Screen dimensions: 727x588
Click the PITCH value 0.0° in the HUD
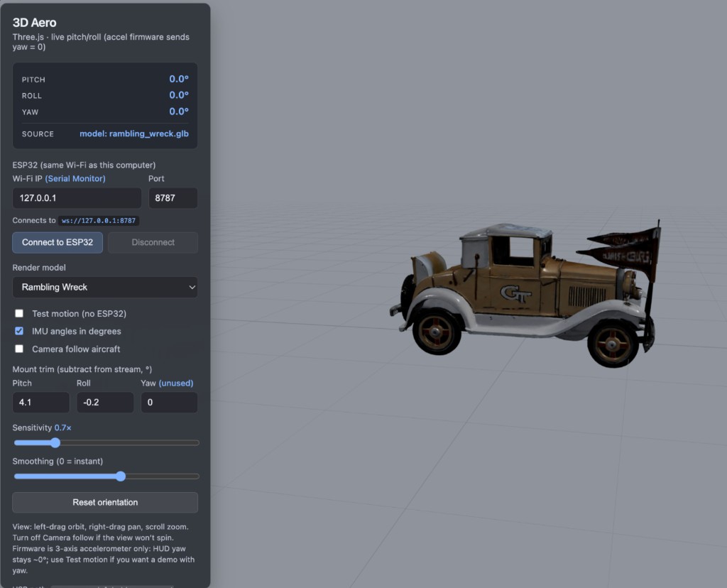(x=179, y=79)
